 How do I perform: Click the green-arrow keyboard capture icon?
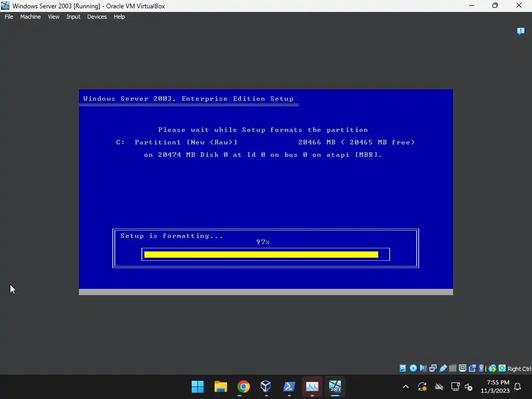[x=502, y=368]
